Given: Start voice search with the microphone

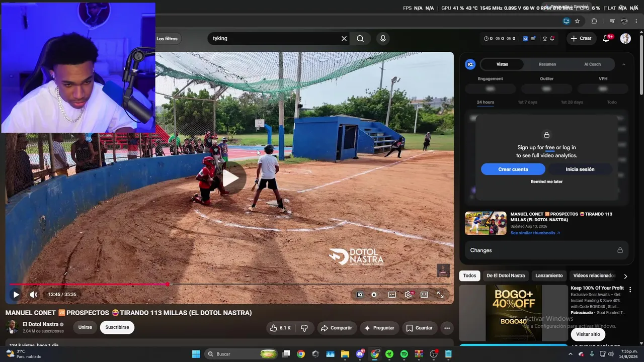Looking at the screenshot, I should 383,39.
